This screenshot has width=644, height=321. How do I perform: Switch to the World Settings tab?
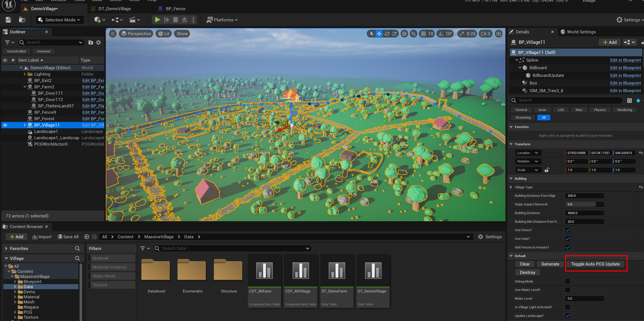tap(581, 32)
